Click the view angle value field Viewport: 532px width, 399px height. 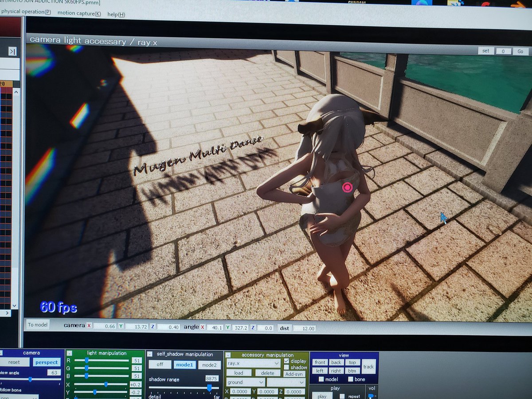pos(53,373)
